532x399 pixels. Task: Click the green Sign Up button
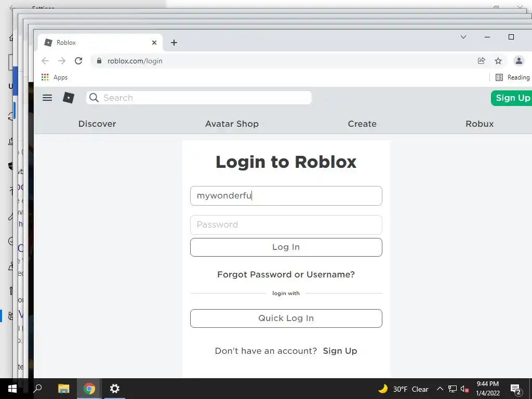[x=512, y=98]
